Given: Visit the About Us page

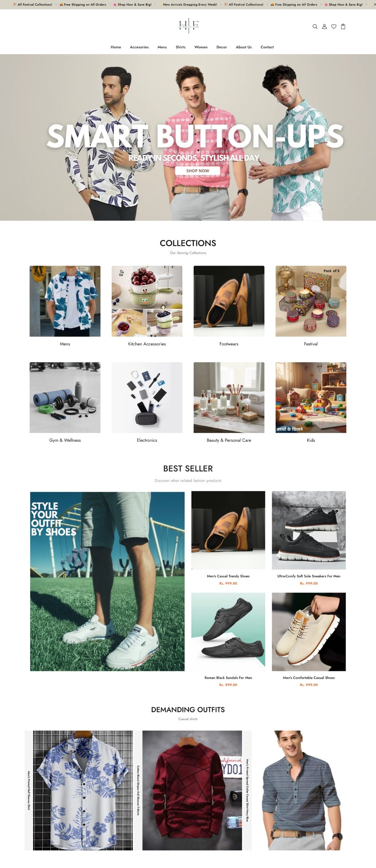Looking at the screenshot, I should click(x=244, y=47).
